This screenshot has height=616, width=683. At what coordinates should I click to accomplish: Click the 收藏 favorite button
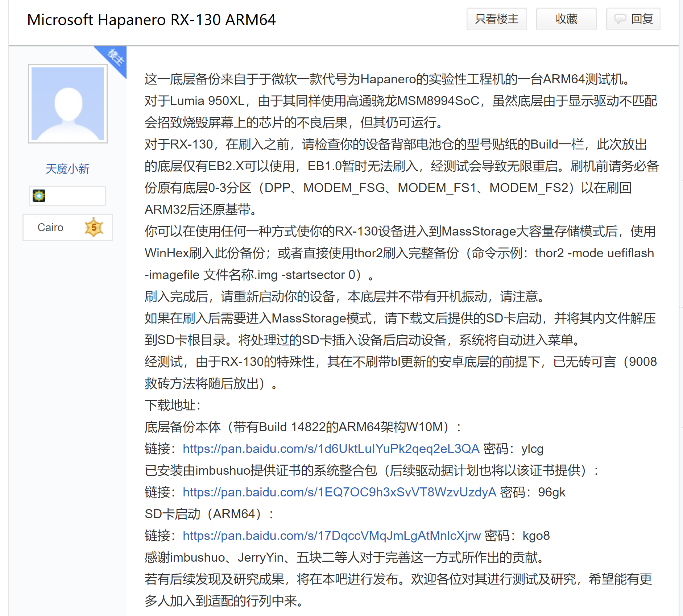[x=566, y=19]
